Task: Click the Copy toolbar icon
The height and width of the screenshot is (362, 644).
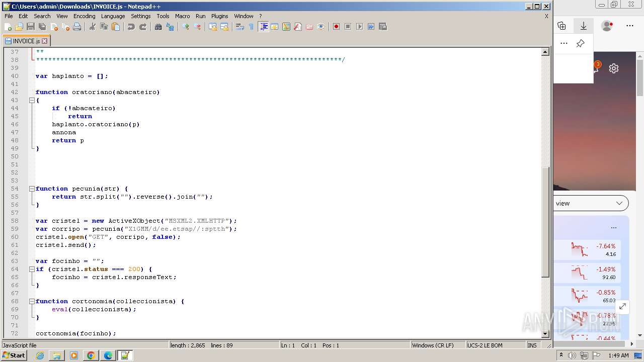Action: point(104,27)
